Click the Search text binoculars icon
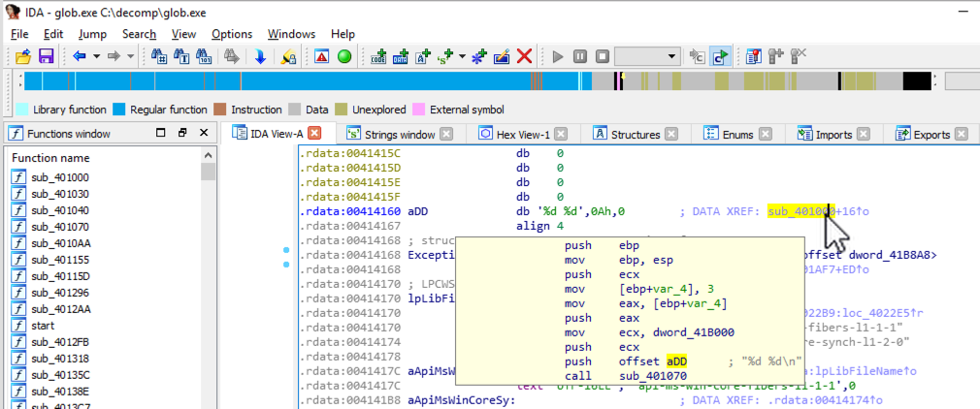Viewport: 980px width, 409px height. [181, 57]
